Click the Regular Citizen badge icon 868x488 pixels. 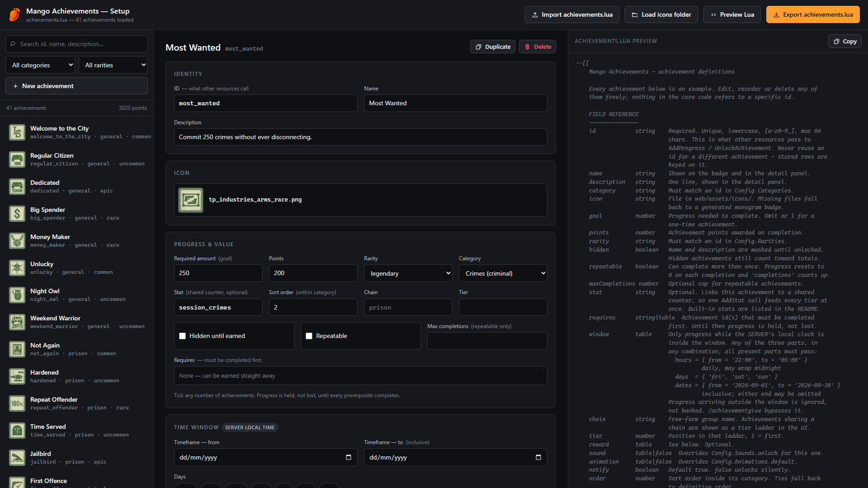click(17, 160)
